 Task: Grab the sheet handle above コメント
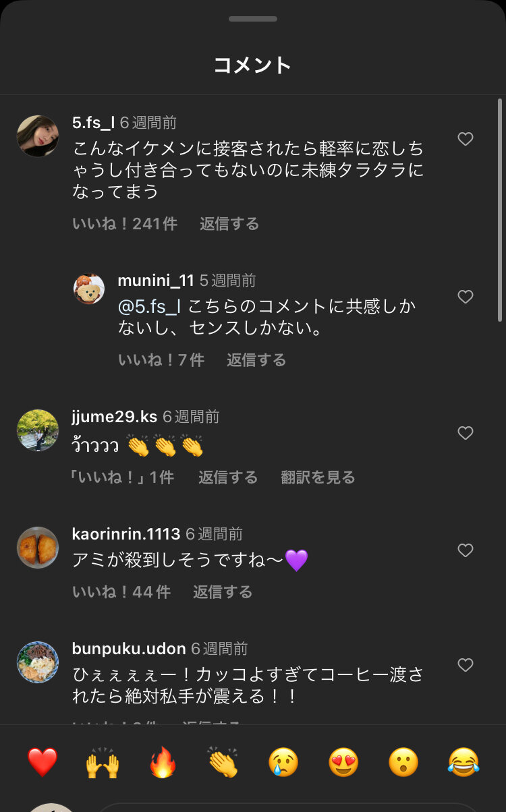pyautogui.click(x=253, y=19)
